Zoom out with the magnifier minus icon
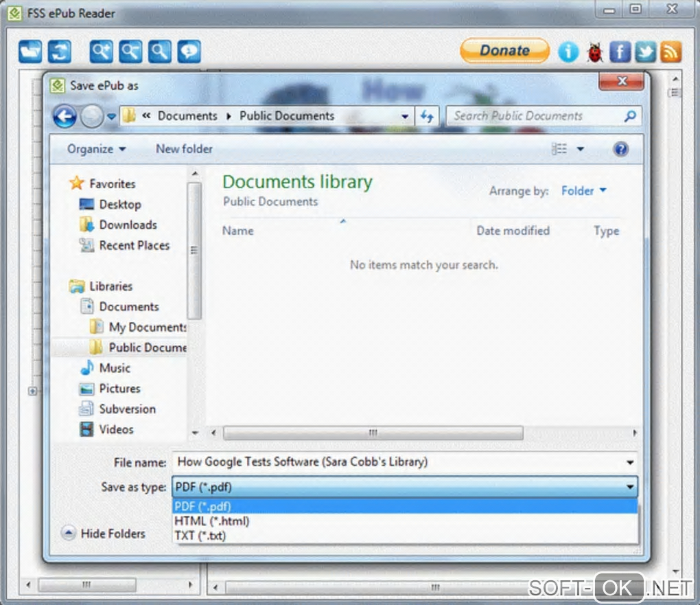This screenshot has height=605, width=700. pyautogui.click(x=130, y=52)
